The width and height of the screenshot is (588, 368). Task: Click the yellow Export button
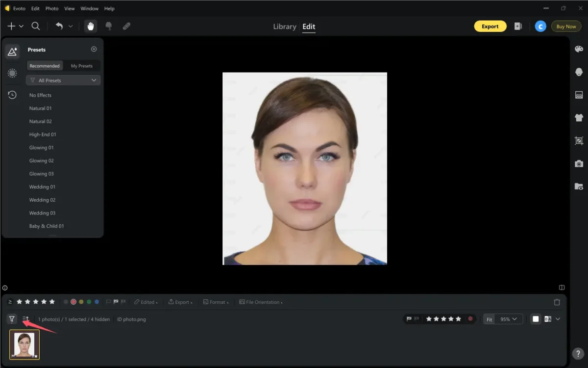[x=490, y=26]
